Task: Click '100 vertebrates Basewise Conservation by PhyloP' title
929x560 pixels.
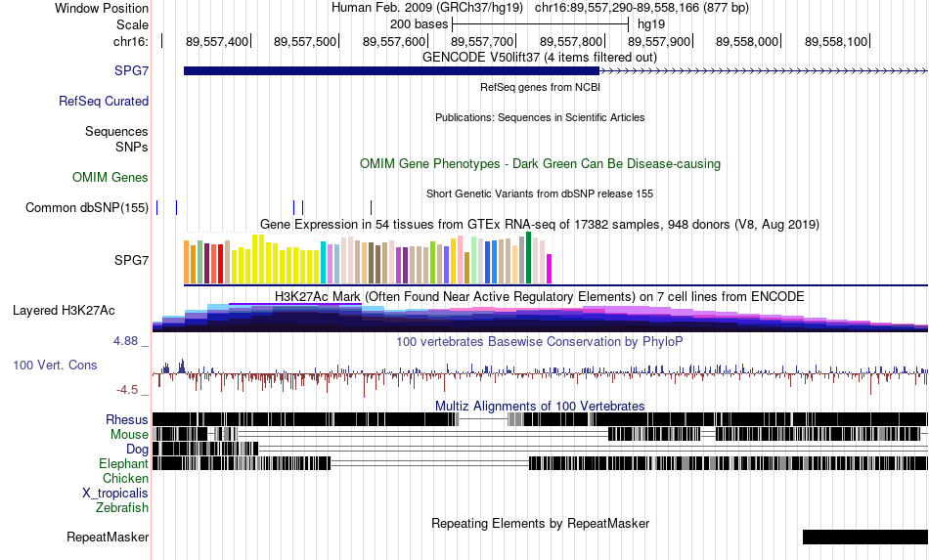Action: 540,341
